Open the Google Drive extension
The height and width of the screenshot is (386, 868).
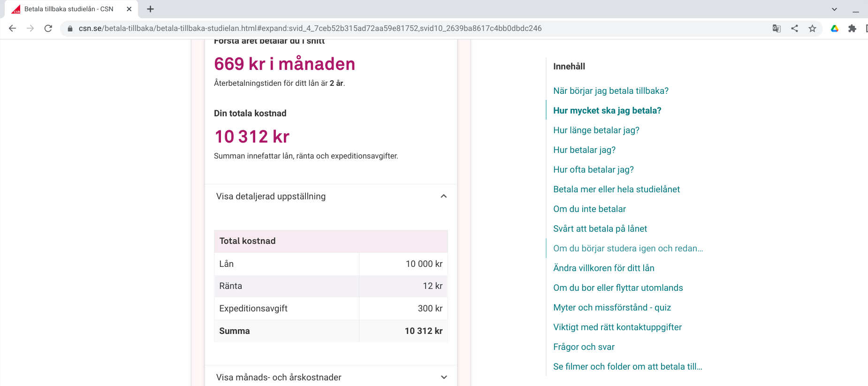coord(835,29)
